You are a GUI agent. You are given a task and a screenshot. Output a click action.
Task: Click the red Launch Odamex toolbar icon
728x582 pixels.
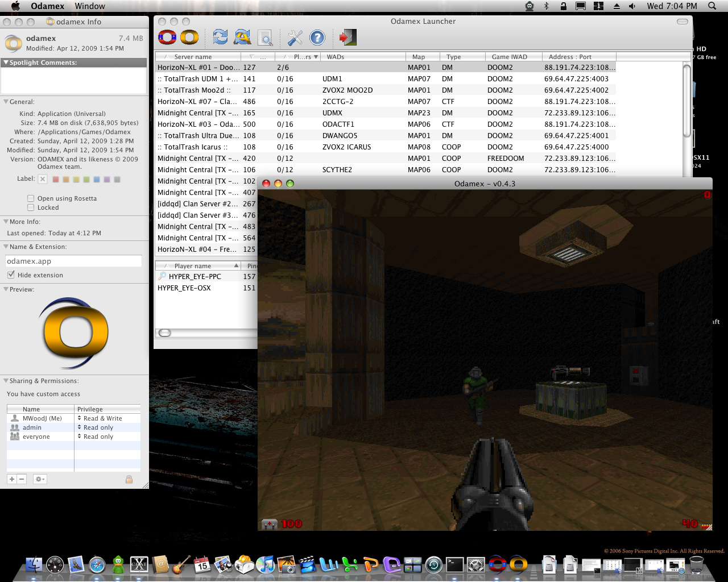[x=167, y=38]
